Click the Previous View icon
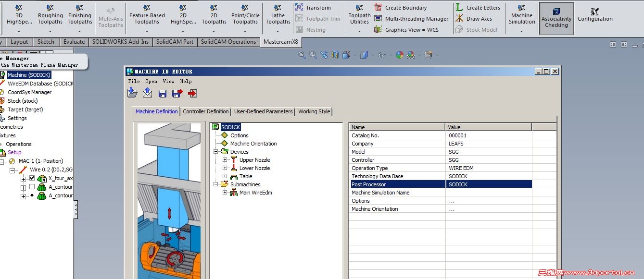This screenshot has width=644, height=279. point(325,55)
